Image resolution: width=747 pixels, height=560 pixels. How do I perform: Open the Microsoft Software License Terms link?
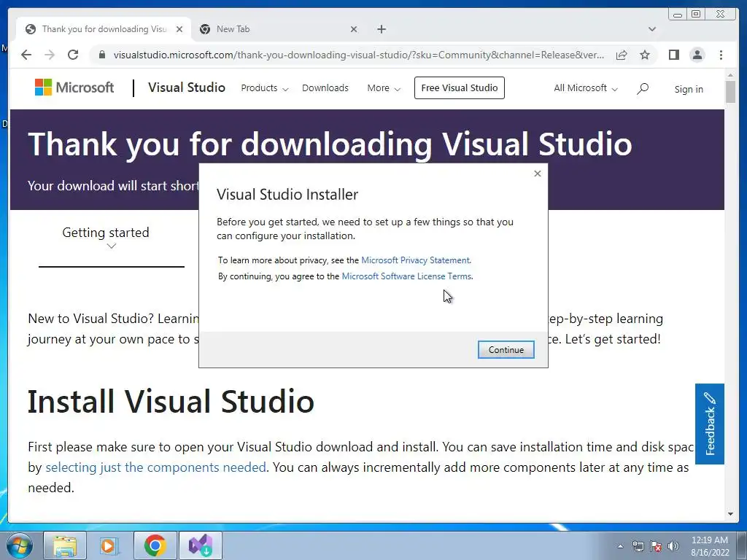(406, 276)
